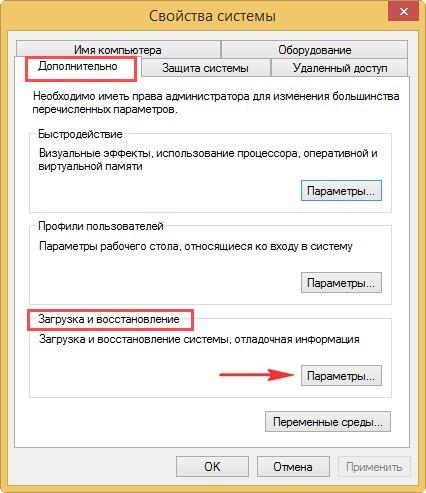Go to the Защита системы tab
Image resolution: width=426 pixels, height=493 pixels.
coord(205,68)
